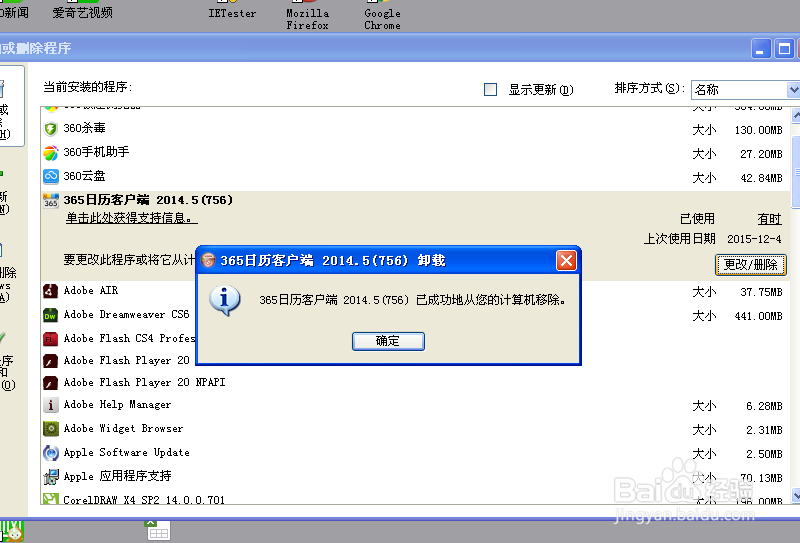
Task: Click the list scrollbar down arrow
Action: pos(795,496)
